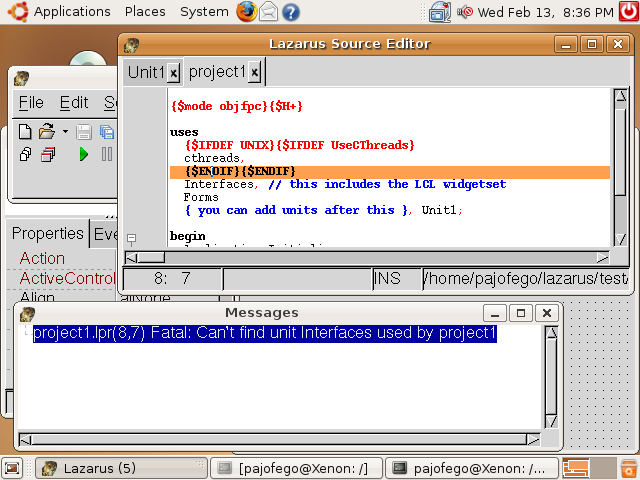Open the recent files dropdown arrow
The image size is (640, 480).
pyautogui.click(x=65, y=131)
